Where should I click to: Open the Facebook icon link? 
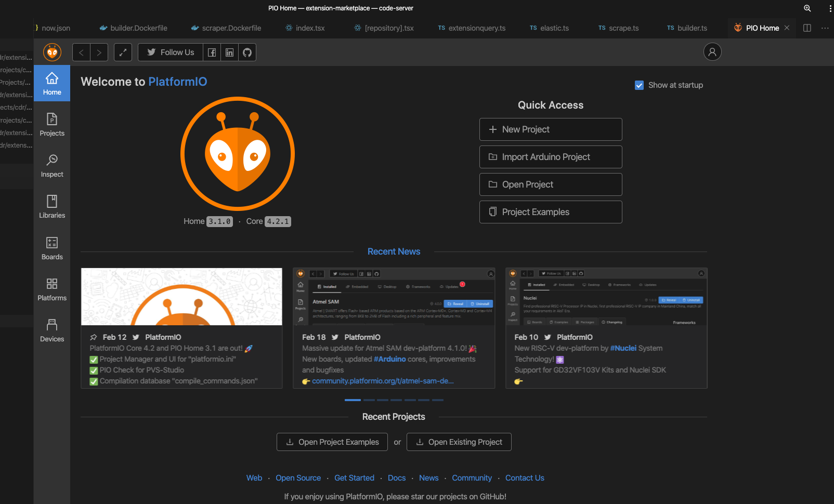[x=212, y=52]
